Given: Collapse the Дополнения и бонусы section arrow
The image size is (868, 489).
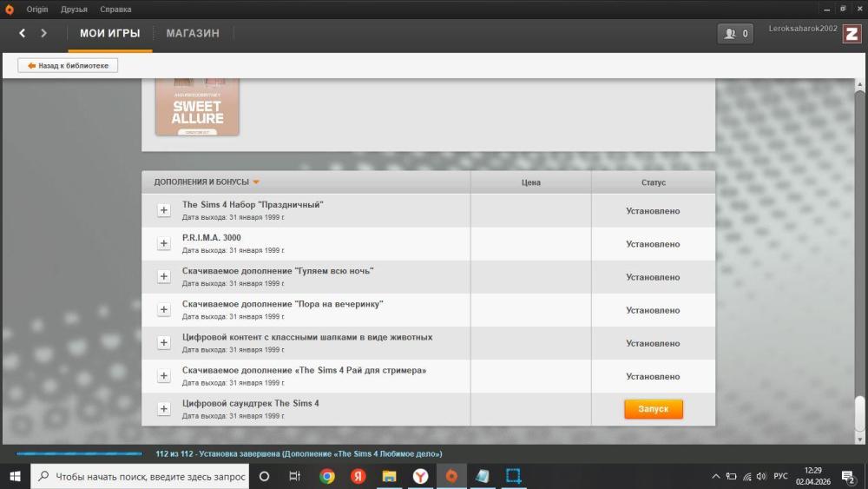Looking at the screenshot, I should [x=256, y=182].
